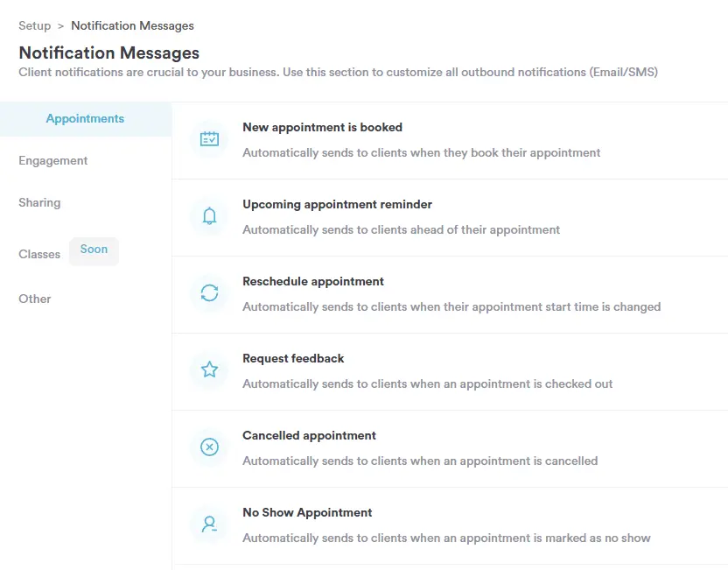The width and height of the screenshot is (728, 570).
Task: Open the Reschedule appointment notification settings
Action: click(x=312, y=281)
